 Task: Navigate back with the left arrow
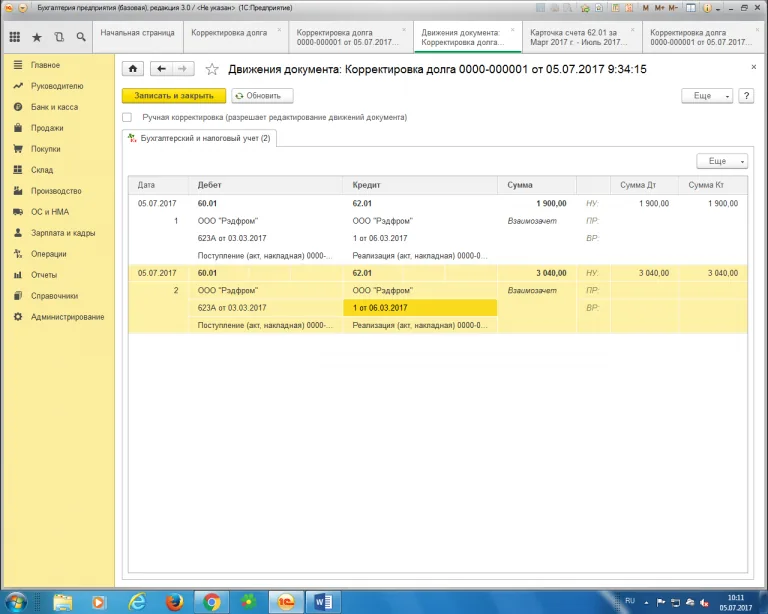(x=161, y=69)
